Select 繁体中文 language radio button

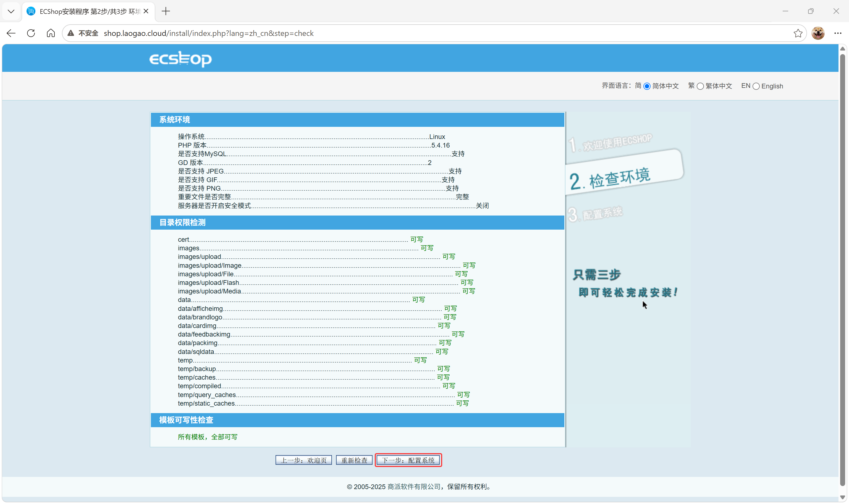700,86
